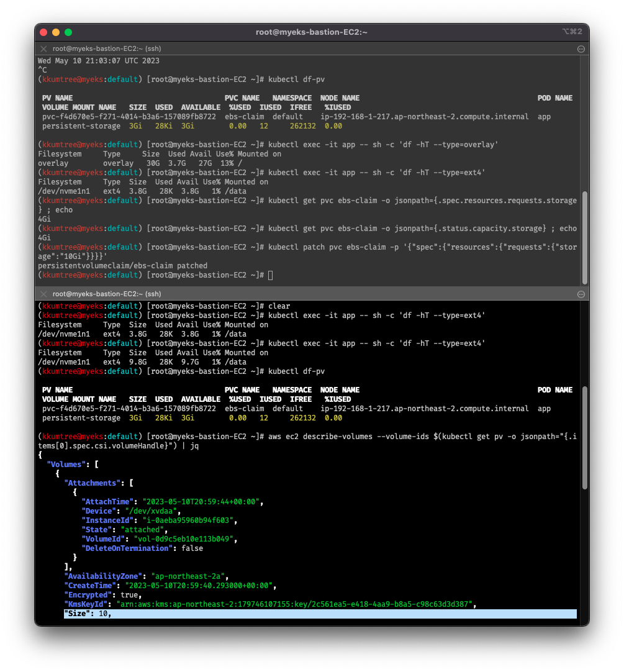Screen dimensions: 624x672
Task: Click the bottom pane title 'root@myeks-bastion-EC2:~ (ssh)'
Action: coord(107,294)
